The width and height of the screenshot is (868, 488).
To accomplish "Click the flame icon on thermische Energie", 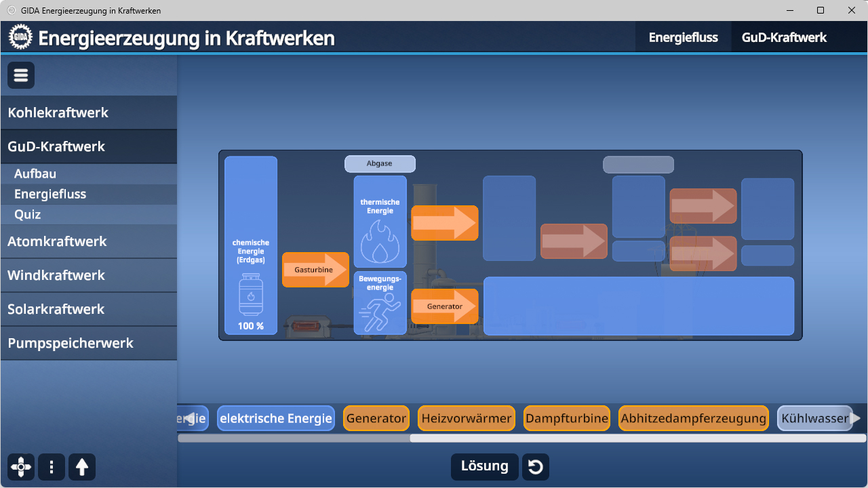I will point(380,238).
